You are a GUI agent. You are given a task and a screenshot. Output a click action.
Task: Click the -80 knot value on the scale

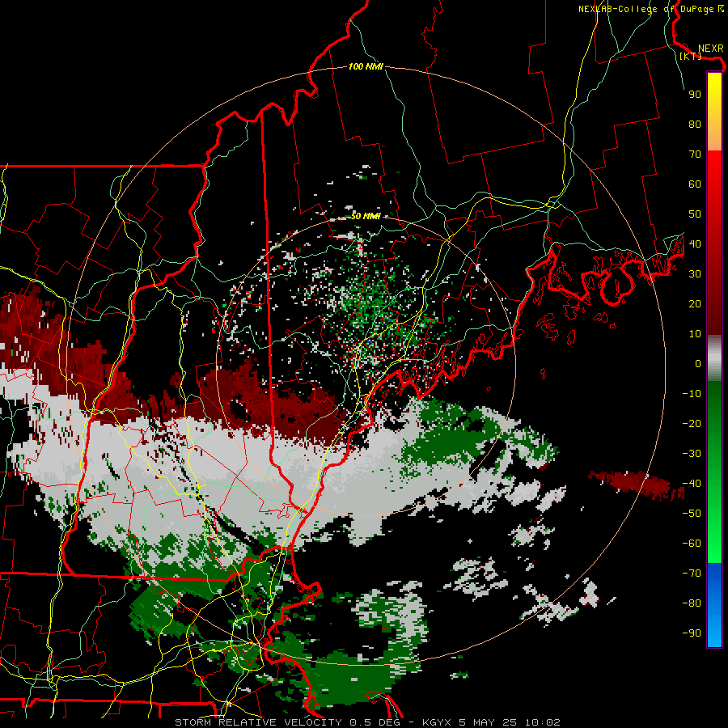(x=692, y=603)
